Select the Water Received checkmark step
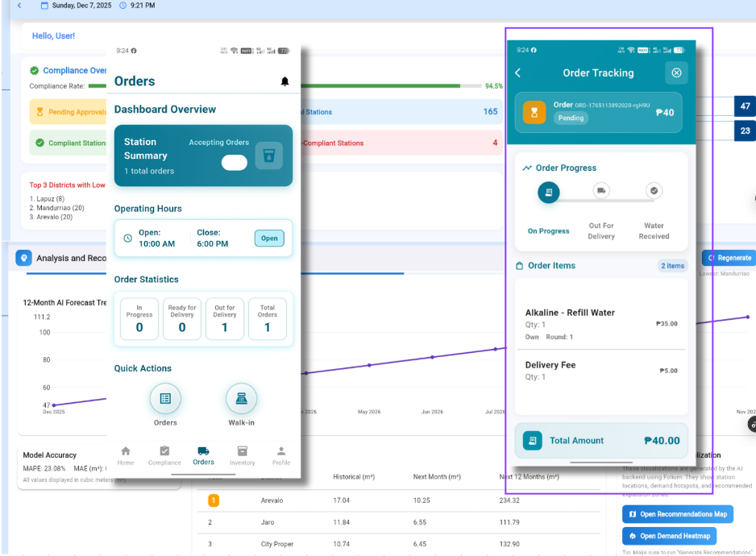756x556 pixels. tap(653, 192)
